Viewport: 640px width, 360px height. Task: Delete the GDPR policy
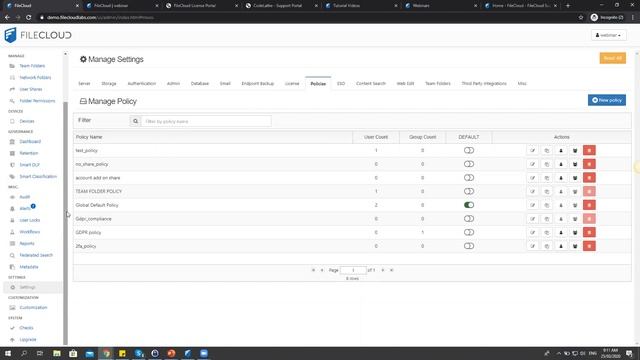click(589, 233)
